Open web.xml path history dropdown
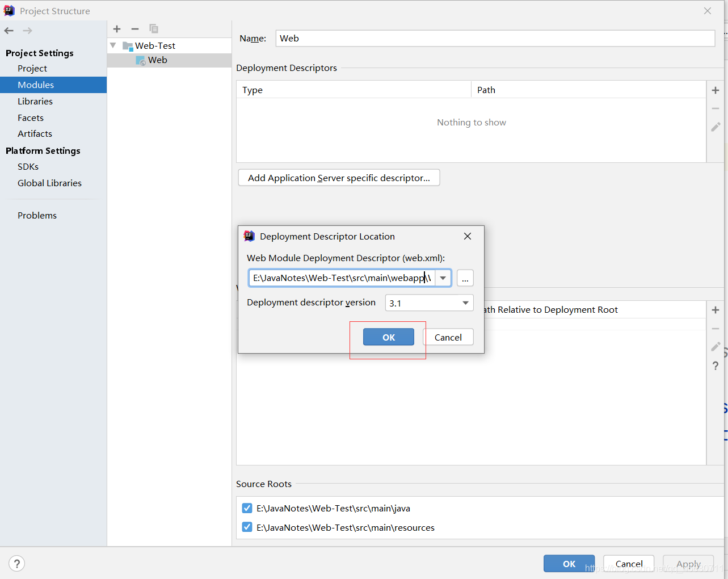This screenshot has height=579, width=728. (443, 278)
